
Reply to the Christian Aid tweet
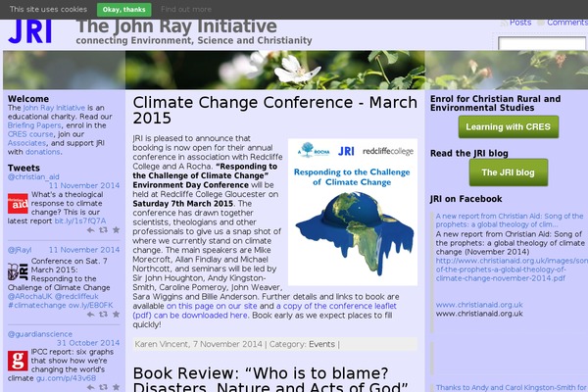(91, 230)
